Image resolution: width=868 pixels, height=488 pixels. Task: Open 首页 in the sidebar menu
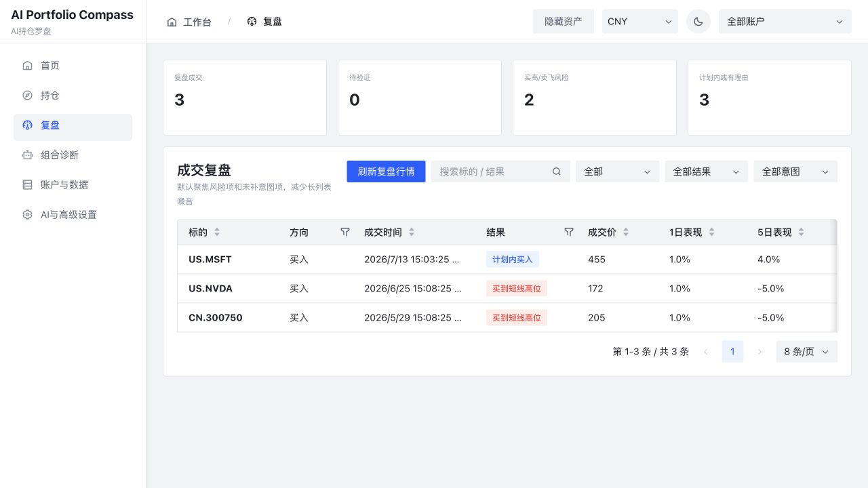click(x=73, y=66)
